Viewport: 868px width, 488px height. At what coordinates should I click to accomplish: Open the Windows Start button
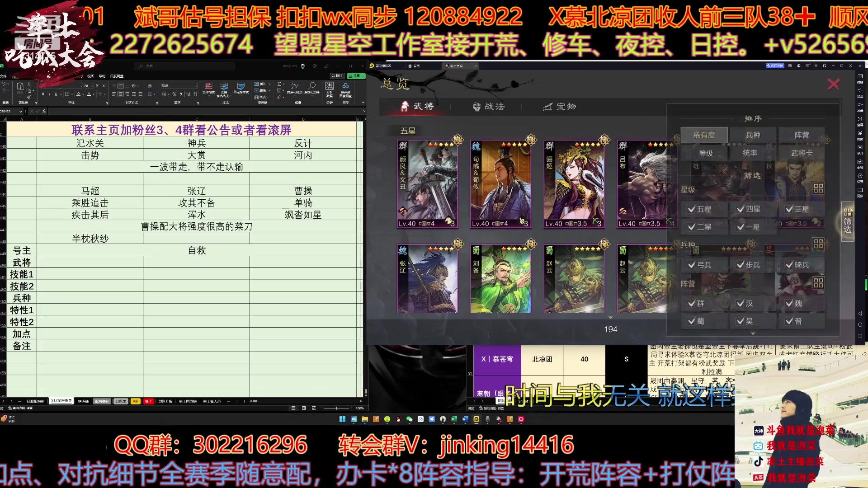342,419
